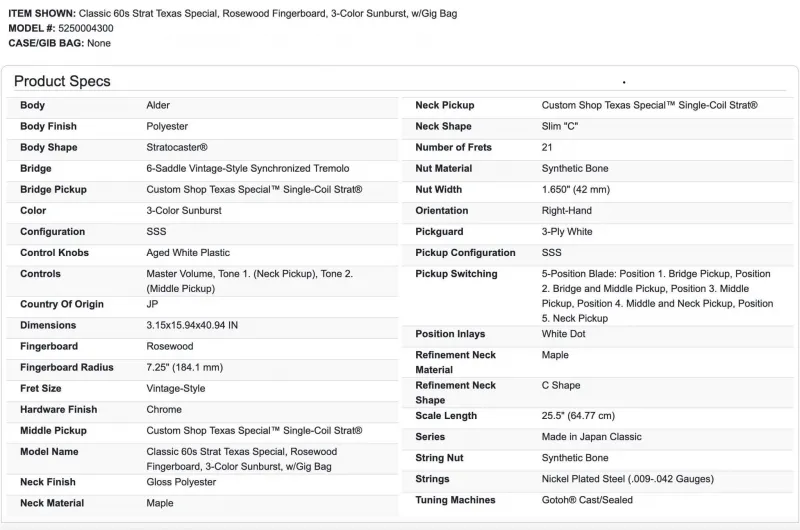Click the Aged White Plastic value
Viewport: 800px width, 530px height.
[188, 253]
